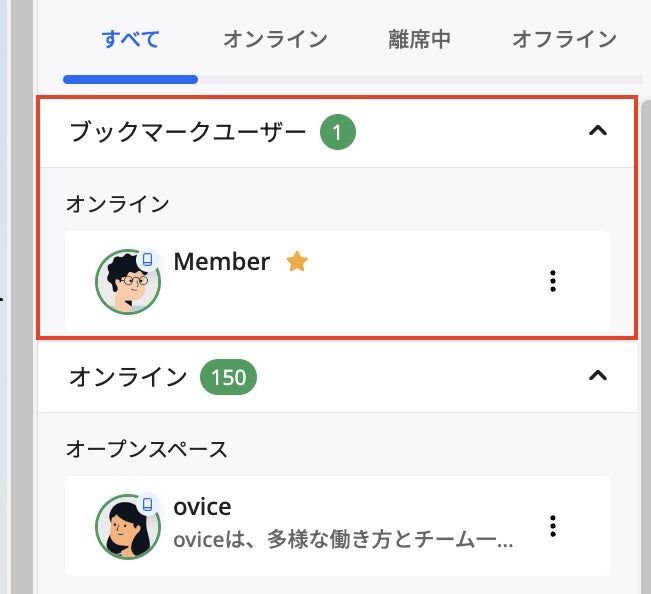Click Member's profile avatar
The image size is (651, 594).
tap(127, 283)
